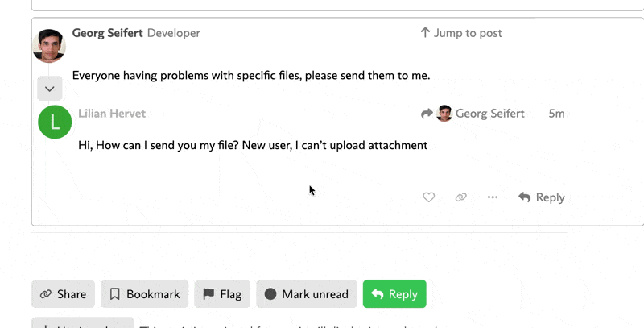Reply to Lilian Hervet's post
Screen dimensions: 644x328
click(541, 197)
